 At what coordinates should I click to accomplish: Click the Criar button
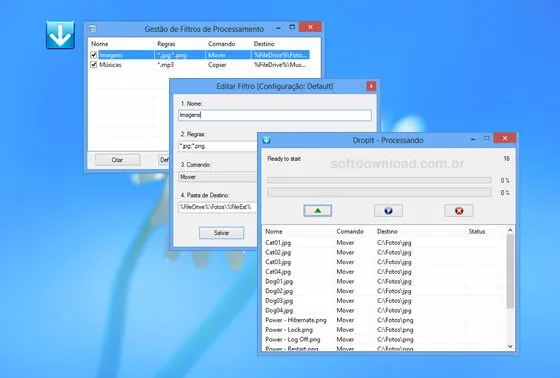(x=118, y=160)
